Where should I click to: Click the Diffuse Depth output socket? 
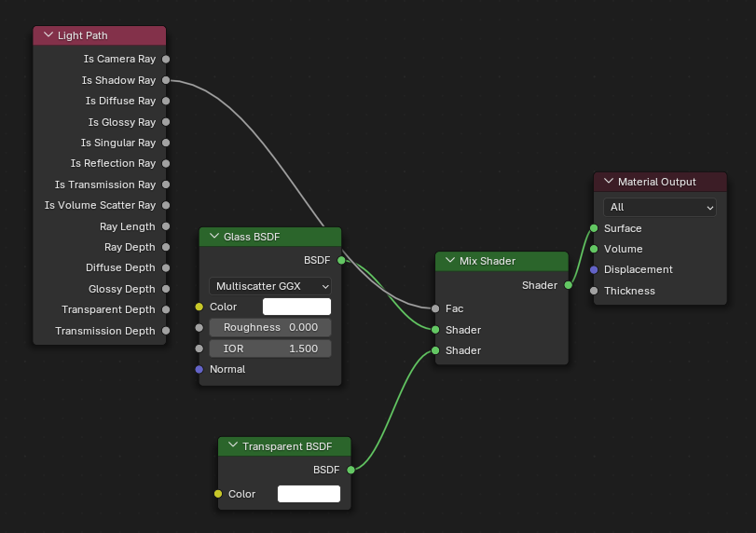click(166, 268)
